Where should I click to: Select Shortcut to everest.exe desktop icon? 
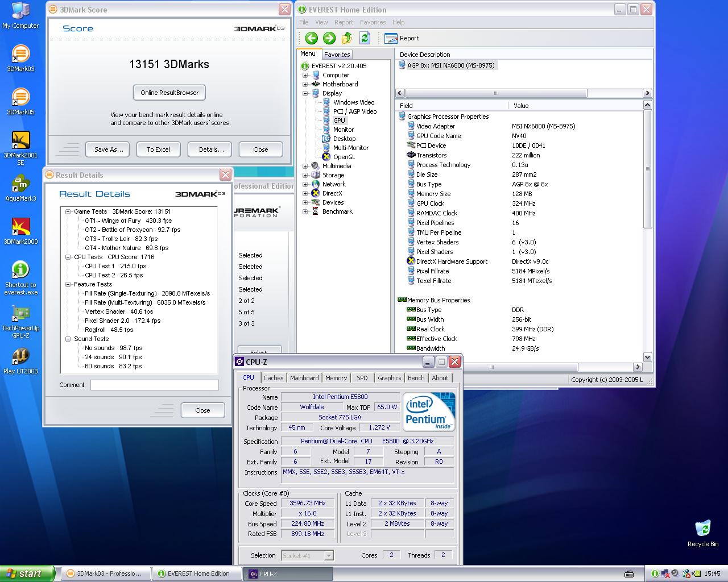click(20, 278)
